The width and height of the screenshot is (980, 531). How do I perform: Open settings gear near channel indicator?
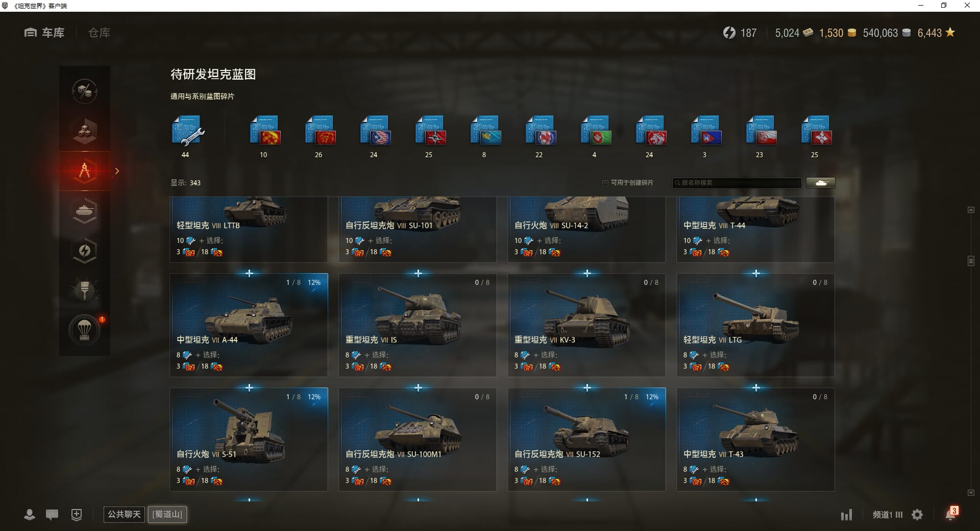point(917,515)
